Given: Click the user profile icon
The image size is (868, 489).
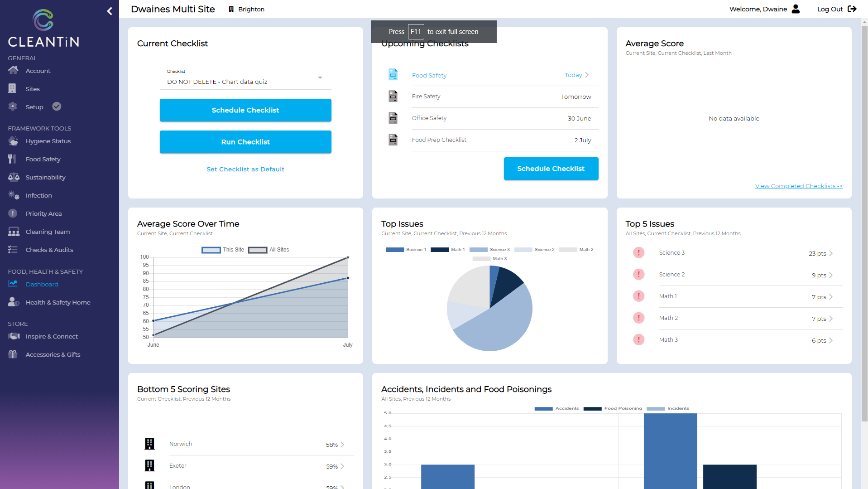Looking at the screenshot, I should point(796,9).
